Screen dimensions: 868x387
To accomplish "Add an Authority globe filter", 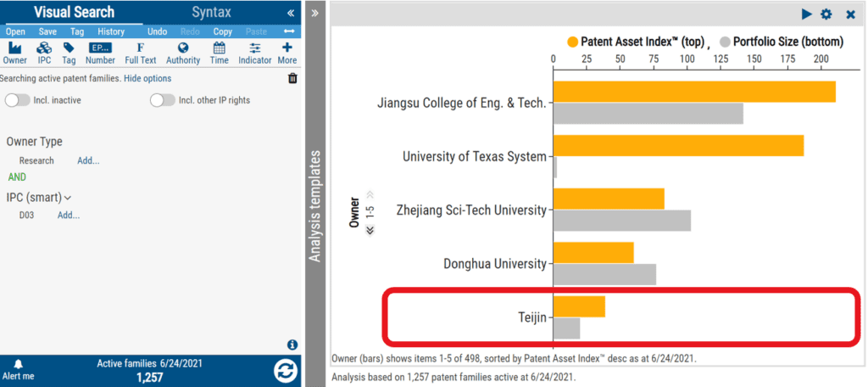I will click(183, 53).
